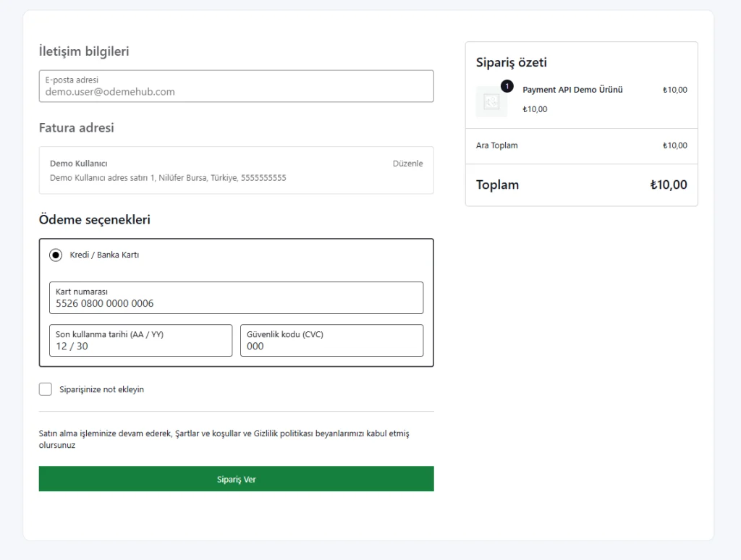The height and width of the screenshot is (560, 741).
Task: Click the Demo Kullanıcı name in billing
Action: (x=78, y=164)
